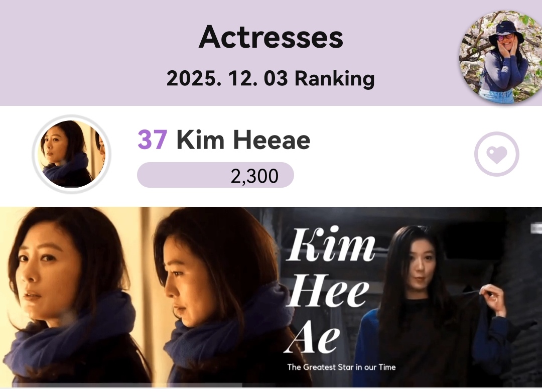Open Kim Heeae's circular profile picture
This screenshot has height=392, width=542.
pos(72,154)
